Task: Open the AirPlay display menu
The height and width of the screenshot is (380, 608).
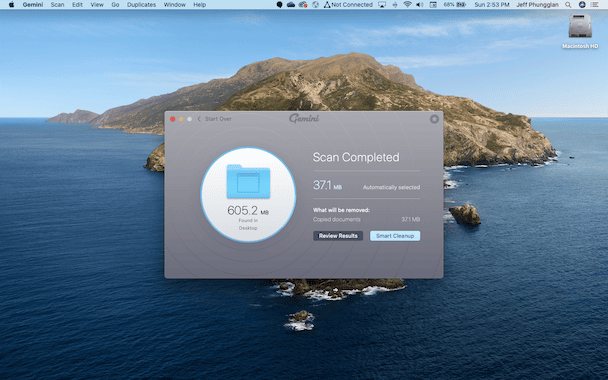Action: 382,5
